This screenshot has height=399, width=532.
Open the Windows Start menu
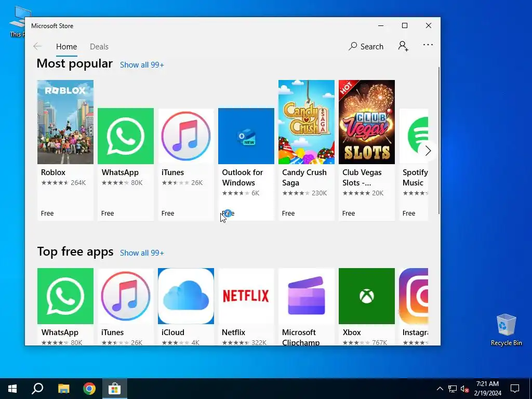pyautogui.click(x=12, y=389)
